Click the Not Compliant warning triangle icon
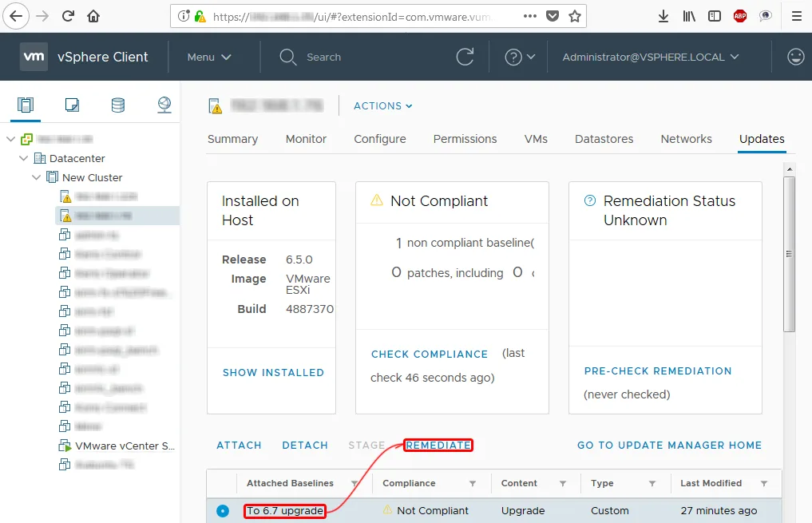Image resolution: width=812 pixels, height=523 pixels. pyautogui.click(x=377, y=200)
